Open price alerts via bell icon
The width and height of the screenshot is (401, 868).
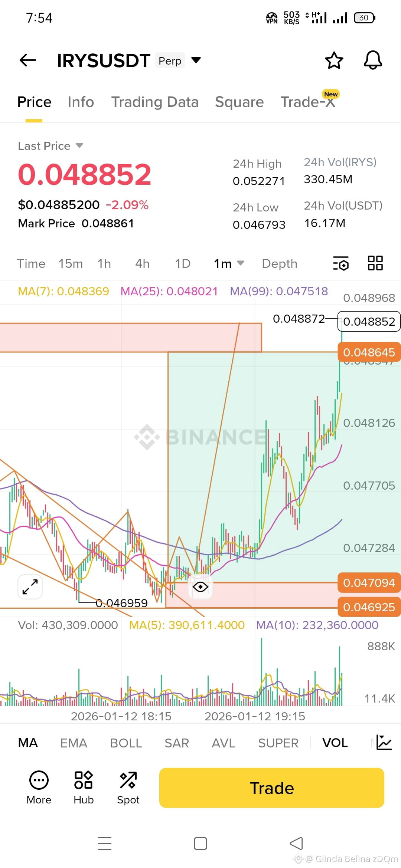[373, 60]
